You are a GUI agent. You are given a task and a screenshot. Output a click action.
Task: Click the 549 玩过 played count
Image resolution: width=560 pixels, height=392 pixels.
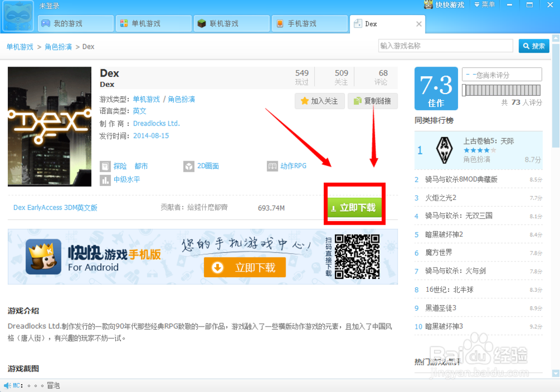tap(302, 77)
